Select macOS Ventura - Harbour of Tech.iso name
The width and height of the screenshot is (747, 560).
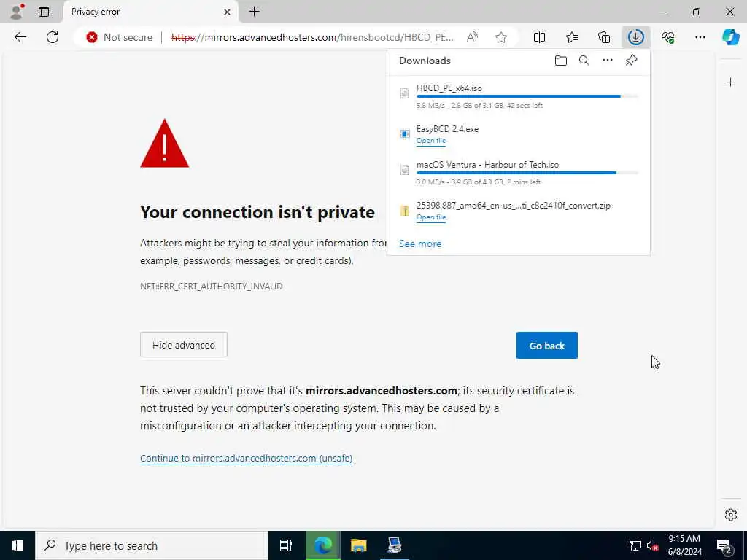(488, 165)
